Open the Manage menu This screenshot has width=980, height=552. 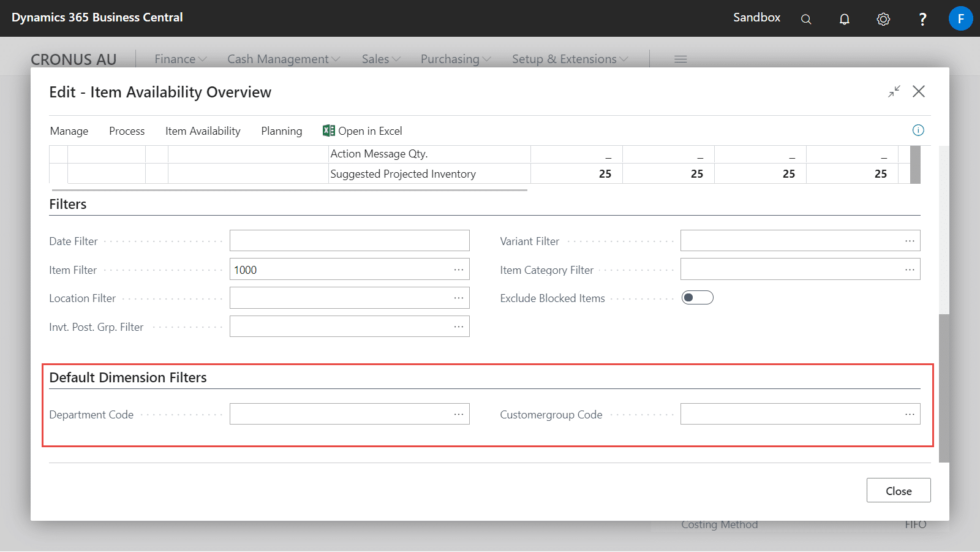tap(69, 131)
